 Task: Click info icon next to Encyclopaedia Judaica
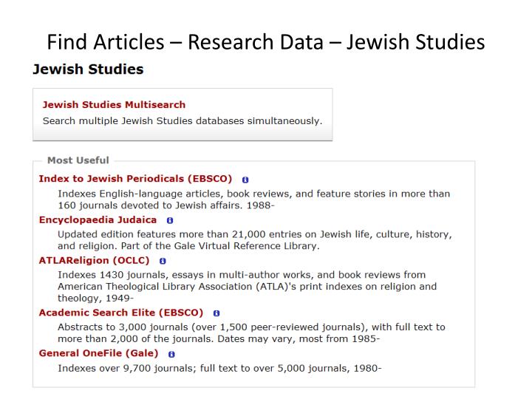[x=170, y=220]
